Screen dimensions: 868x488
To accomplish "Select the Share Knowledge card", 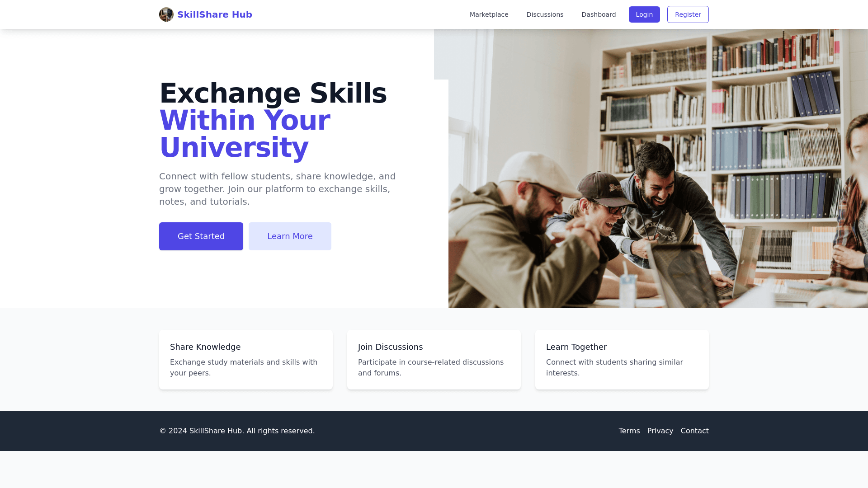I will point(246,360).
